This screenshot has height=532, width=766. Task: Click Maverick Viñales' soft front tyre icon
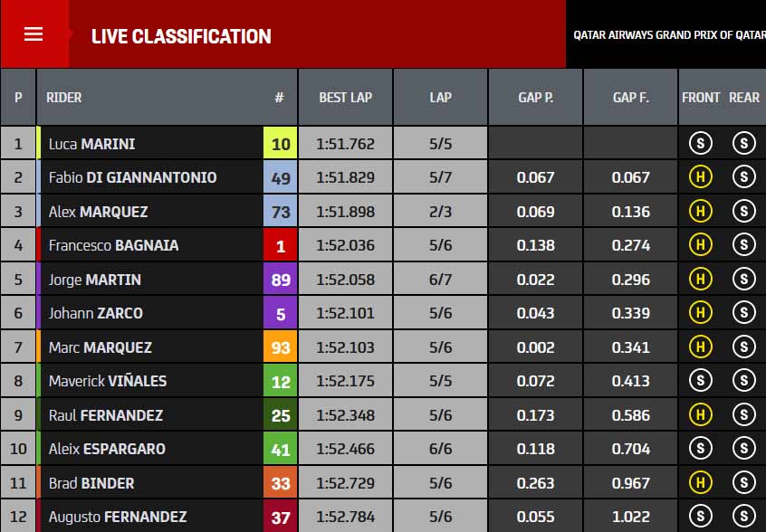coord(701,380)
